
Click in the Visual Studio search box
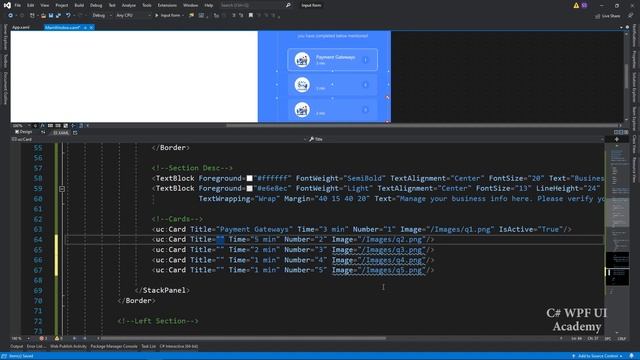251,5
